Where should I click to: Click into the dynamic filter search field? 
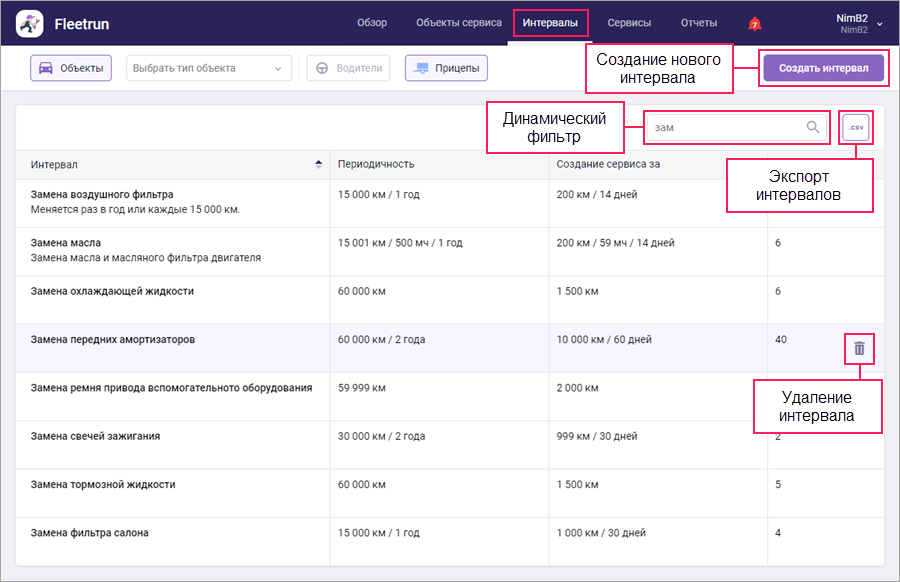click(726, 127)
